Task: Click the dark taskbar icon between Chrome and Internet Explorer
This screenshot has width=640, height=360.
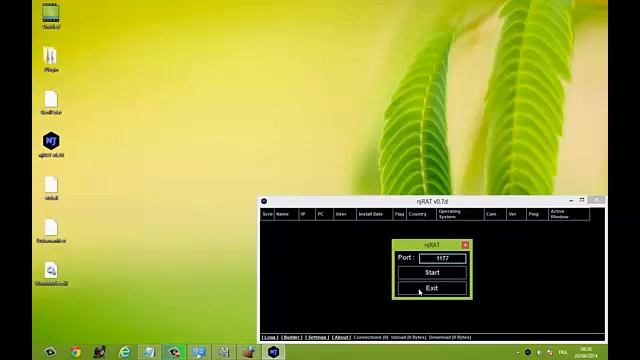Action: point(100,352)
